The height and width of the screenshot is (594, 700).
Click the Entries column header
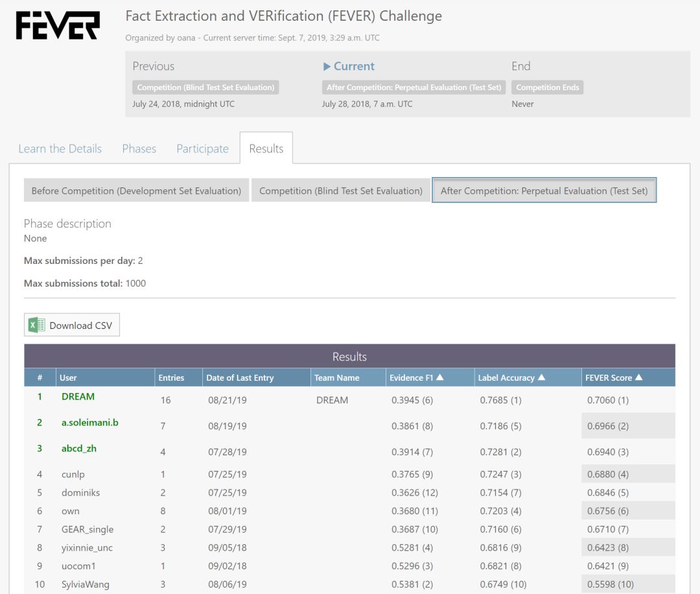178,377
